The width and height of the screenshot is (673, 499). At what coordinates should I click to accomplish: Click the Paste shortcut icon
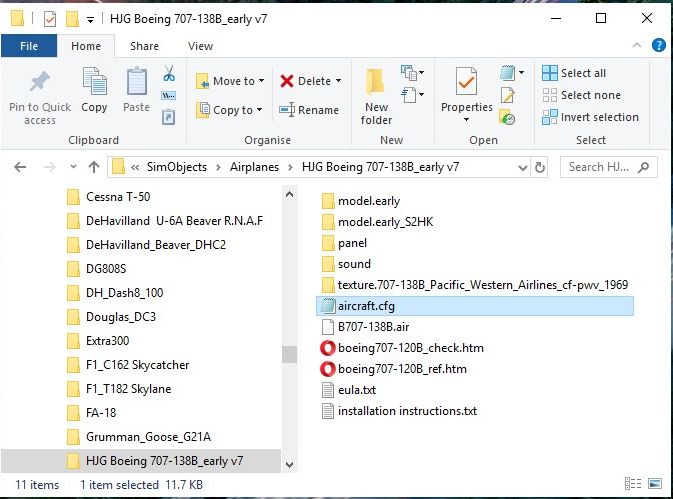168,117
